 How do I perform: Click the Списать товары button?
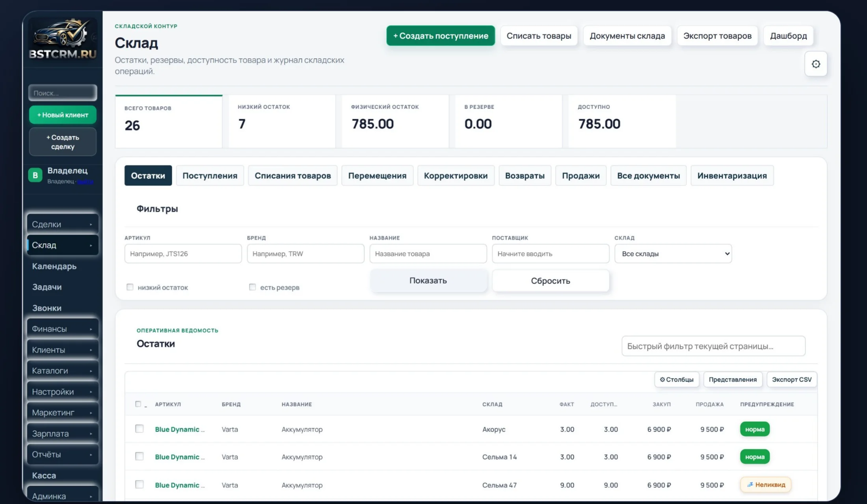tap(539, 36)
